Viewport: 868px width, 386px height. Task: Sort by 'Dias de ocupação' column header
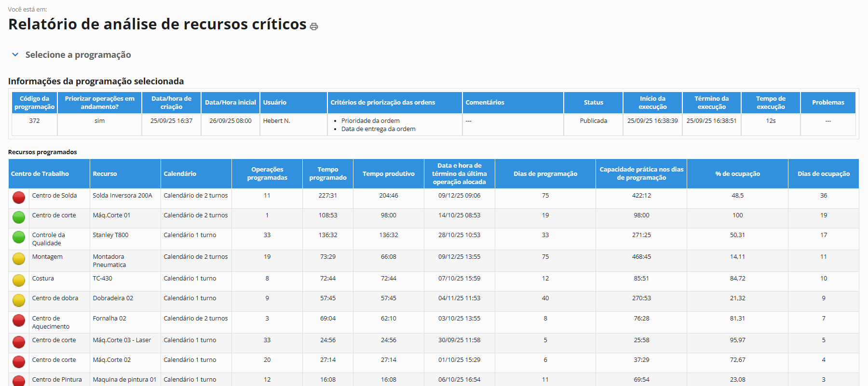click(823, 174)
